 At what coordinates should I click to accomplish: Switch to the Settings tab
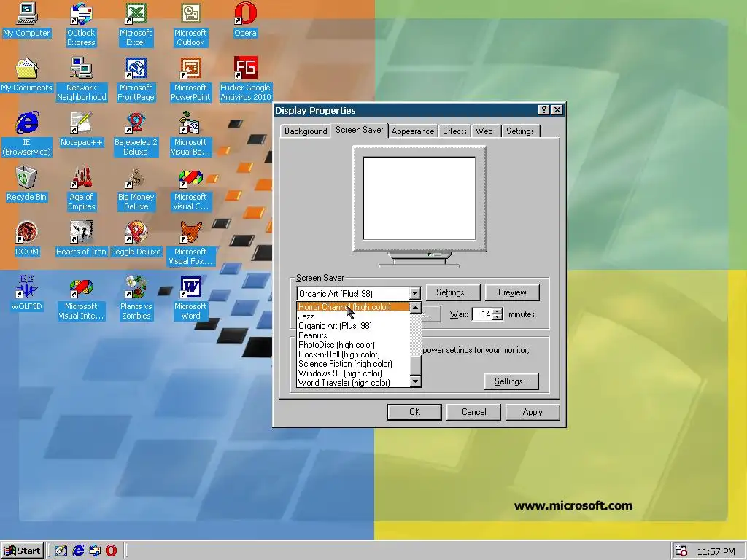point(519,131)
